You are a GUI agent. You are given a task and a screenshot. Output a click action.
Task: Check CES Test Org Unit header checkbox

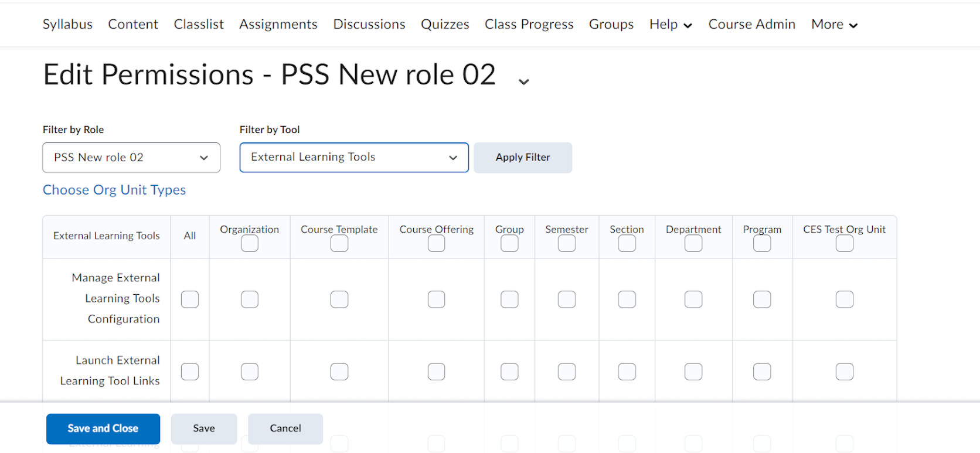845,243
